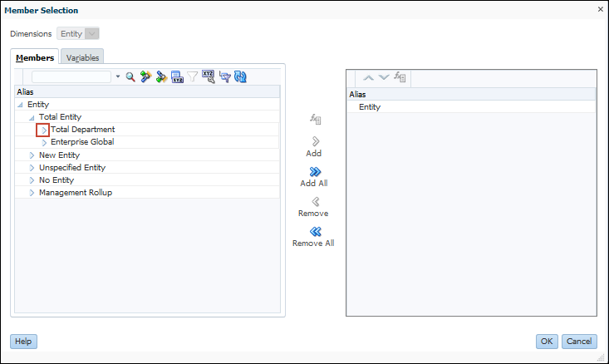Click the function selector icon above Add
The height and width of the screenshot is (364, 609).
click(316, 120)
